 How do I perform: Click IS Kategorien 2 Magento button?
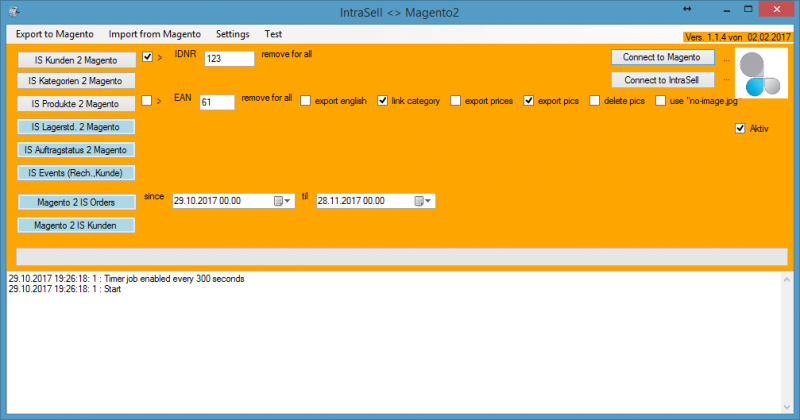pyautogui.click(x=76, y=81)
